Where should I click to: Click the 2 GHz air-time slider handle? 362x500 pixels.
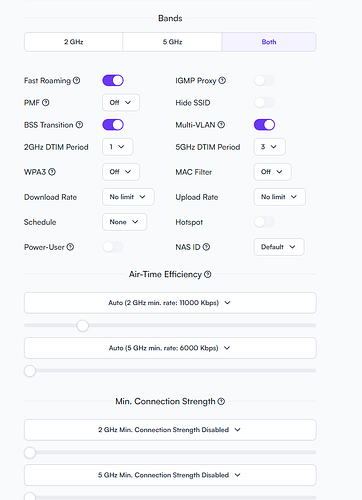coord(82,326)
